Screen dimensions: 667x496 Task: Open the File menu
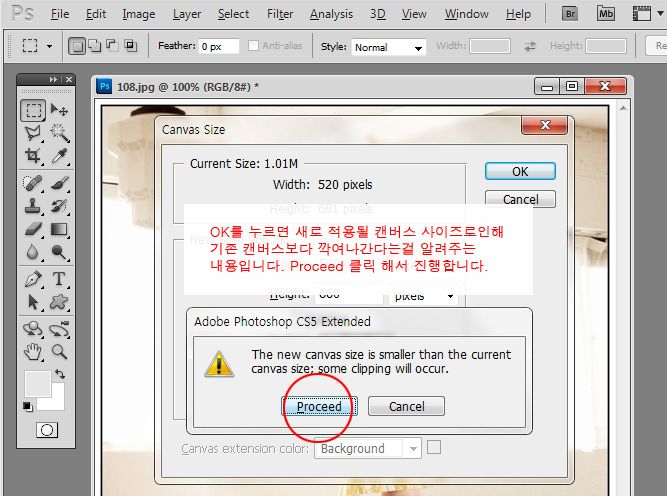pos(60,14)
